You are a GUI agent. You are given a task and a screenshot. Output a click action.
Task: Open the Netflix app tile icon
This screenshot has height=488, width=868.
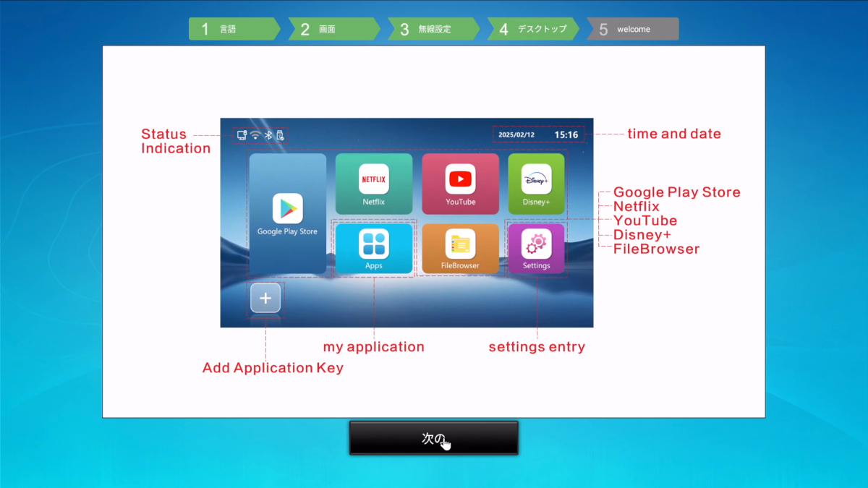tap(374, 179)
